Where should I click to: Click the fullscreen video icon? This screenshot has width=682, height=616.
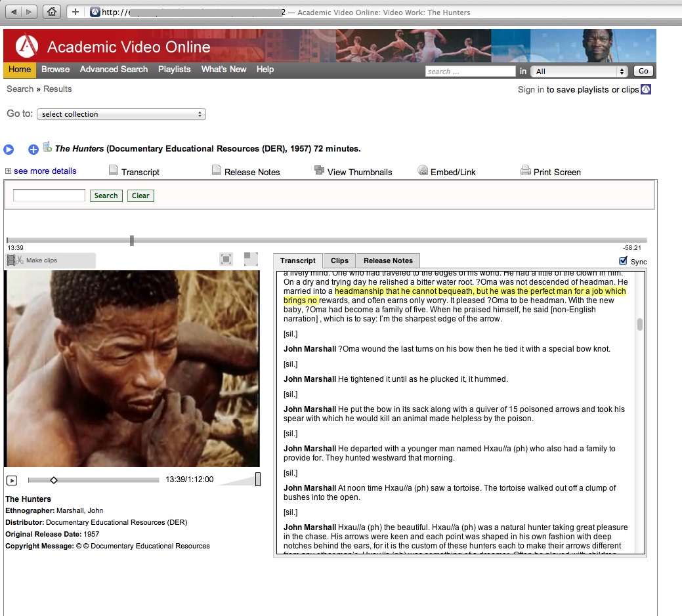(226, 259)
